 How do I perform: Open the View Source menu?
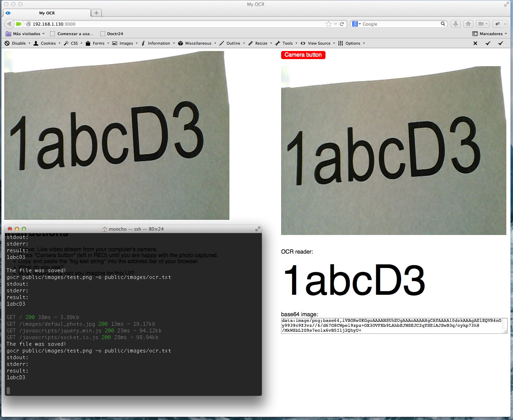(x=318, y=43)
